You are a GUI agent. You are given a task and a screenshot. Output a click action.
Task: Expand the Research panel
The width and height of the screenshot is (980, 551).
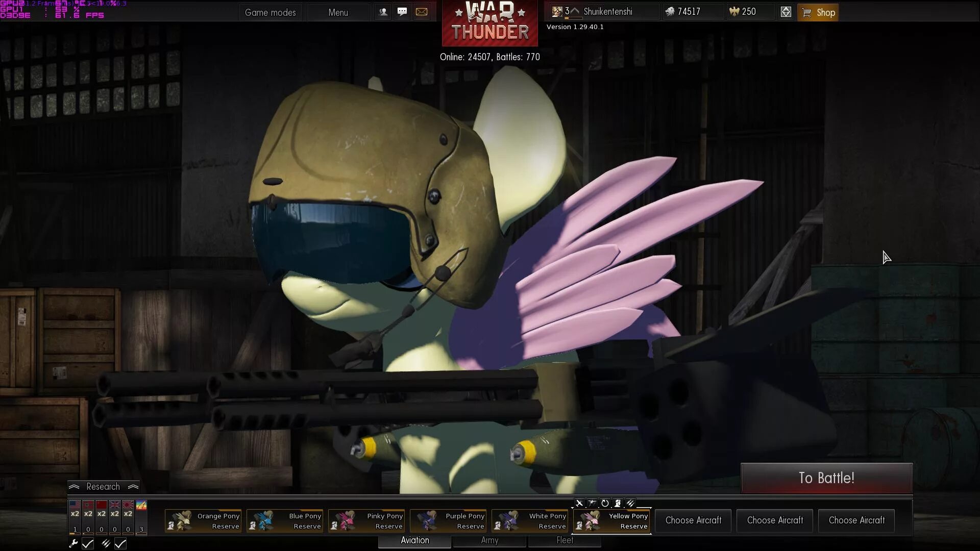tap(103, 487)
